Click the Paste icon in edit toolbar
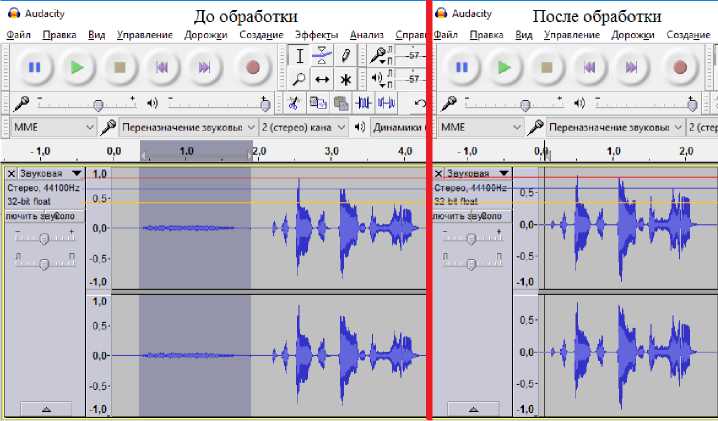This screenshot has width=718, height=421. [341, 104]
